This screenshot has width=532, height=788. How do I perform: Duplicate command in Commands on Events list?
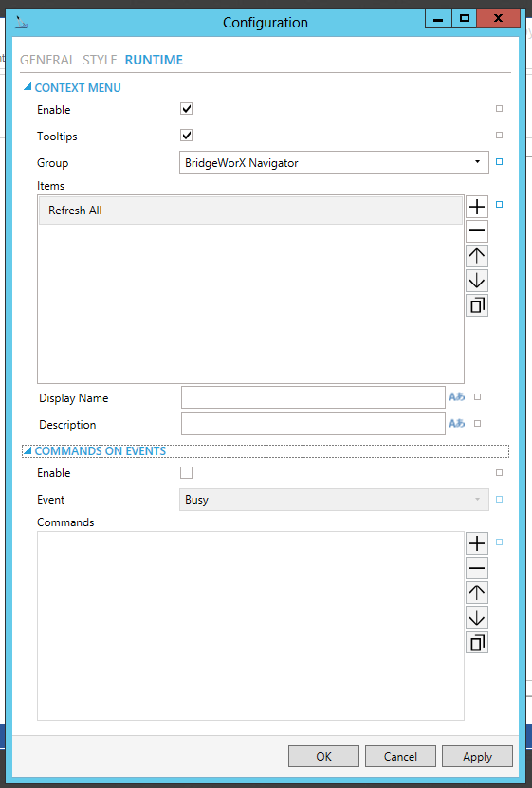pyautogui.click(x=477, y=642)
